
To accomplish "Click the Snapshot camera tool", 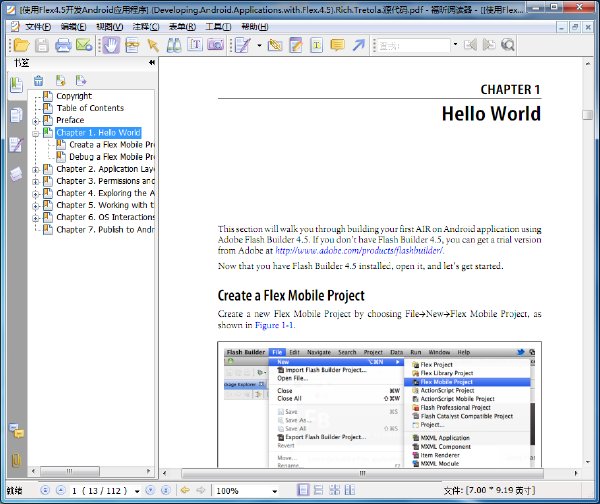I will point(216,45).
